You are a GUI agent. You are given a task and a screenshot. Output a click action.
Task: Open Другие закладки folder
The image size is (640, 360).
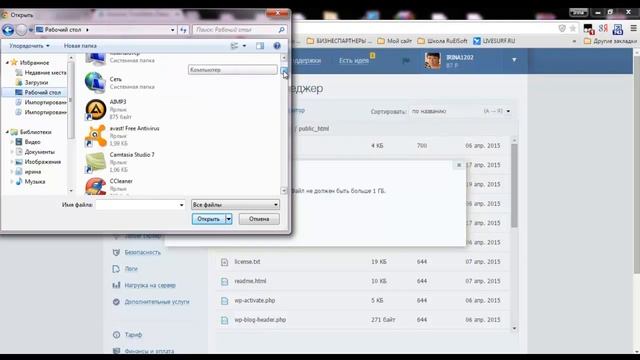[x=610, y=41]
